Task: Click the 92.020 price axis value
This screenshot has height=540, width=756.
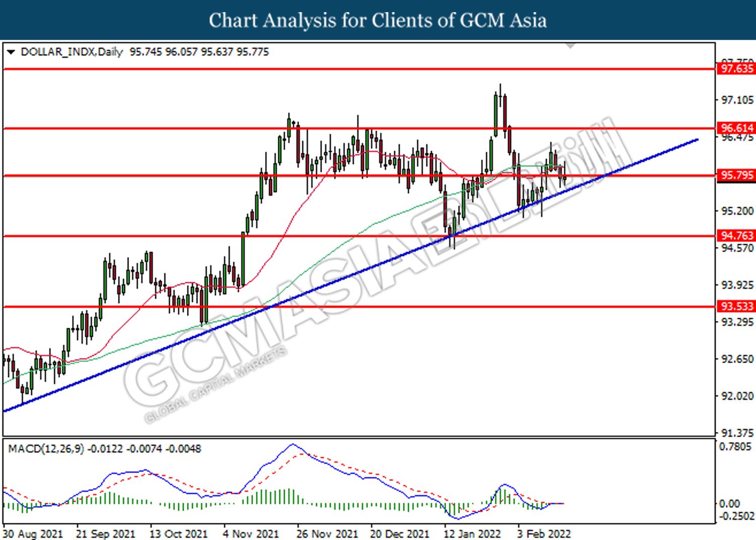Action: [x=737, y=396]
